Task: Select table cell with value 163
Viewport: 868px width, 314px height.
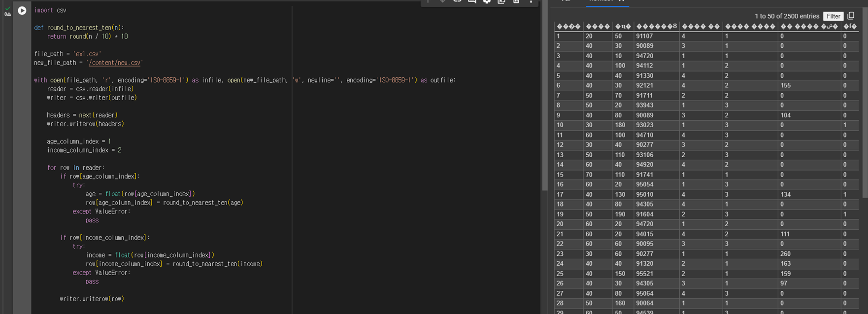Action: click(x=809, y=263)
